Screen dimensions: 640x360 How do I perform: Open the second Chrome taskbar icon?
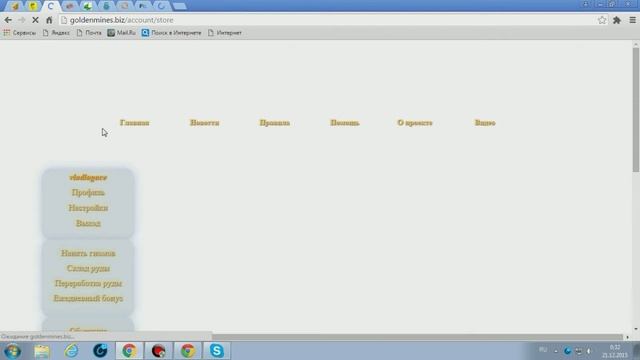click(x=188, y=351)
